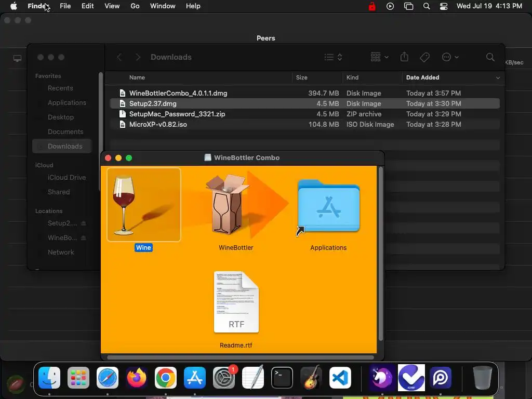532x399 pixels.
Task: Open the File menu
Action: (x=65, y=6)
